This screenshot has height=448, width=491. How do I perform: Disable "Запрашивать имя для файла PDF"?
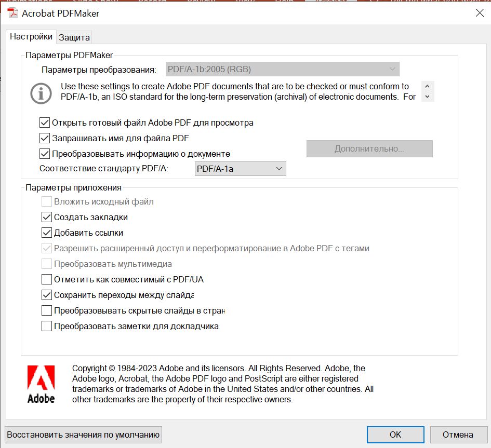(x=46, y=138)
